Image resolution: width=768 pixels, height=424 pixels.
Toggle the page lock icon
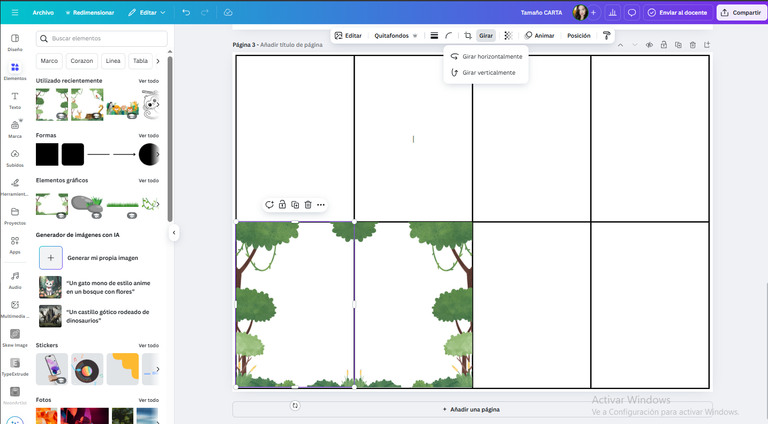pos(664,45)
